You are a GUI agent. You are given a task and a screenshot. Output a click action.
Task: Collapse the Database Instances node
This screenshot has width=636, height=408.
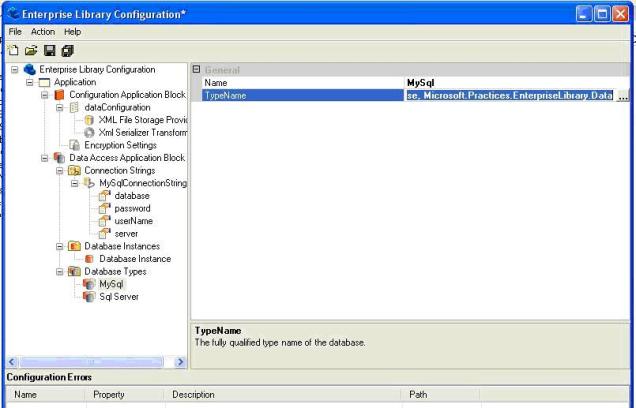pyautogui.click(x=60, y=246)
